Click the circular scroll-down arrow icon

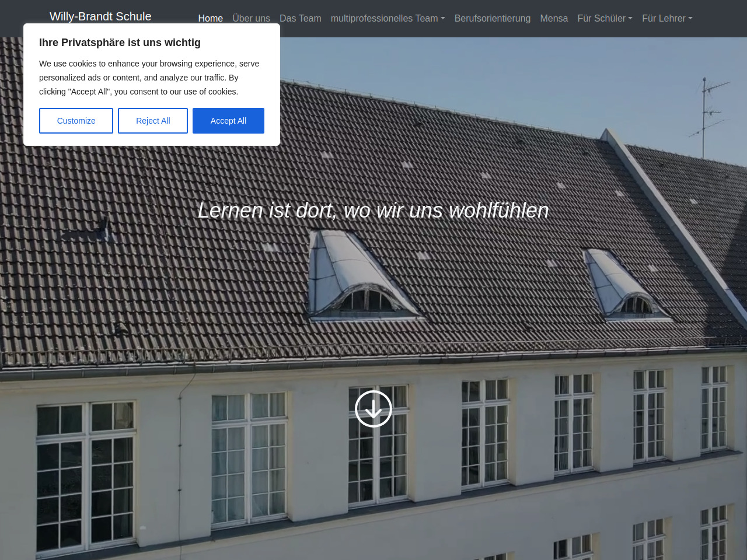(x=373, y=408)
